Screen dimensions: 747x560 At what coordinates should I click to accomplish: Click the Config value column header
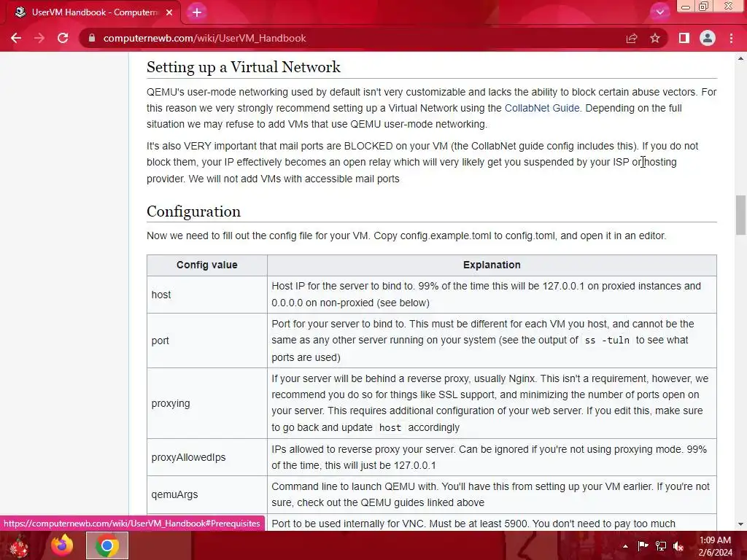206,265
